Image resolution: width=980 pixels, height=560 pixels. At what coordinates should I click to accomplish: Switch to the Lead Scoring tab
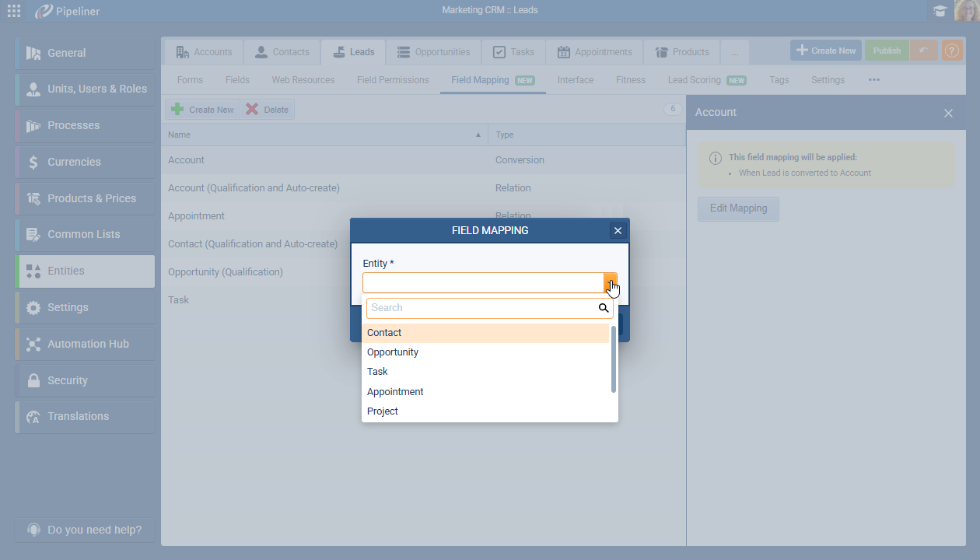(x=694, y=80)
